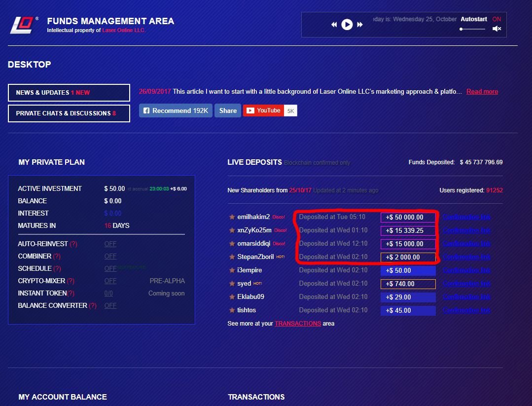Play the music track

[347, 25]
